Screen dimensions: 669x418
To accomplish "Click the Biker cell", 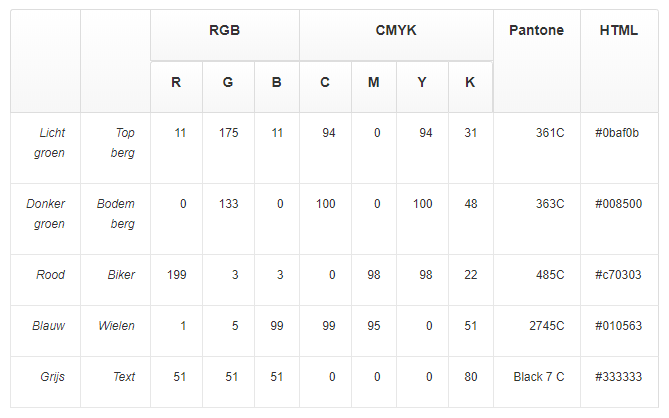I will click(121, 275).
